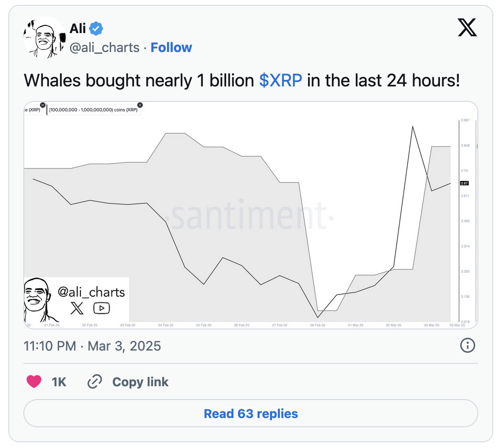The height and width of the screenshot is (448, 499).
Task: Remove the price (XRP) legend tag
Action: pyautogui.click(x=43, y=105)
